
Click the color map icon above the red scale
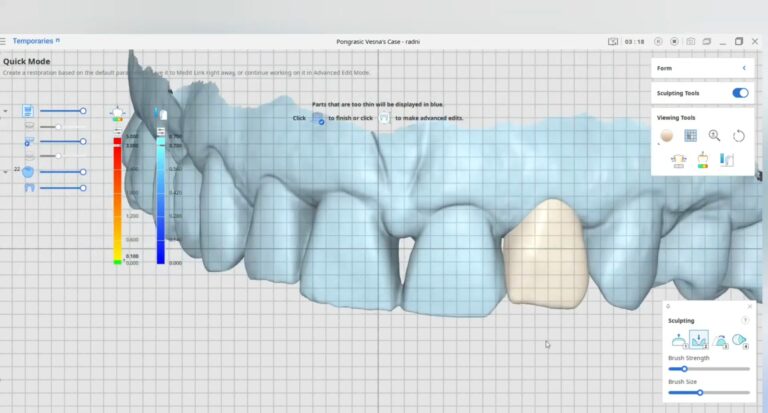[117, 114]
